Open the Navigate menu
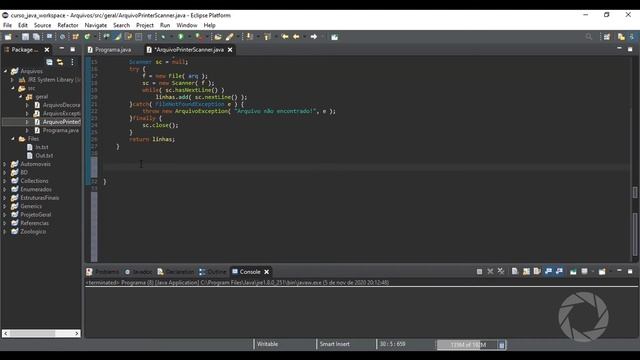This screenshot has width=640, height=360. tap(96, 25)
